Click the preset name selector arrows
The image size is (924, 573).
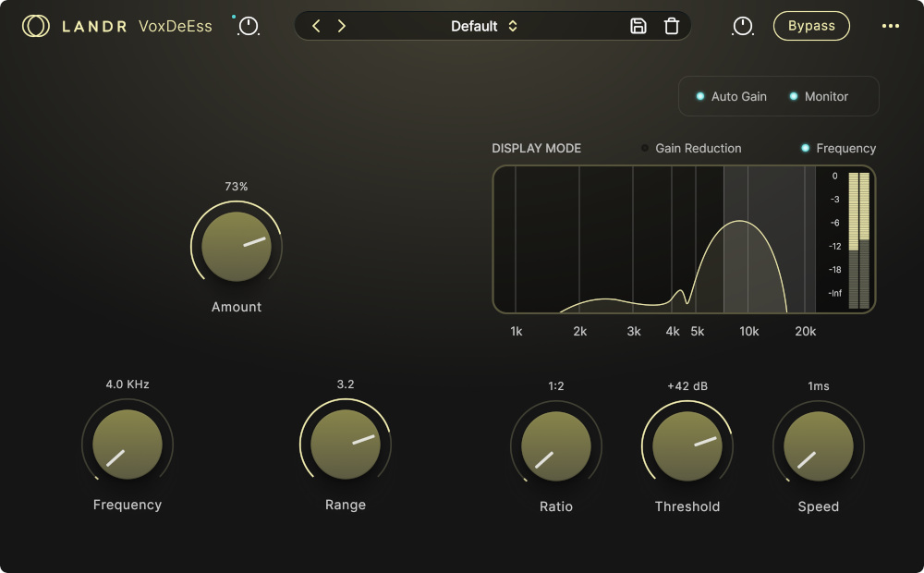pos(515,26)
